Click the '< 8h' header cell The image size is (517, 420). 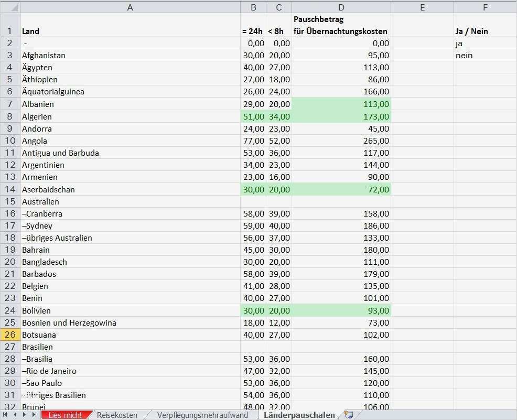coord(279,25)
